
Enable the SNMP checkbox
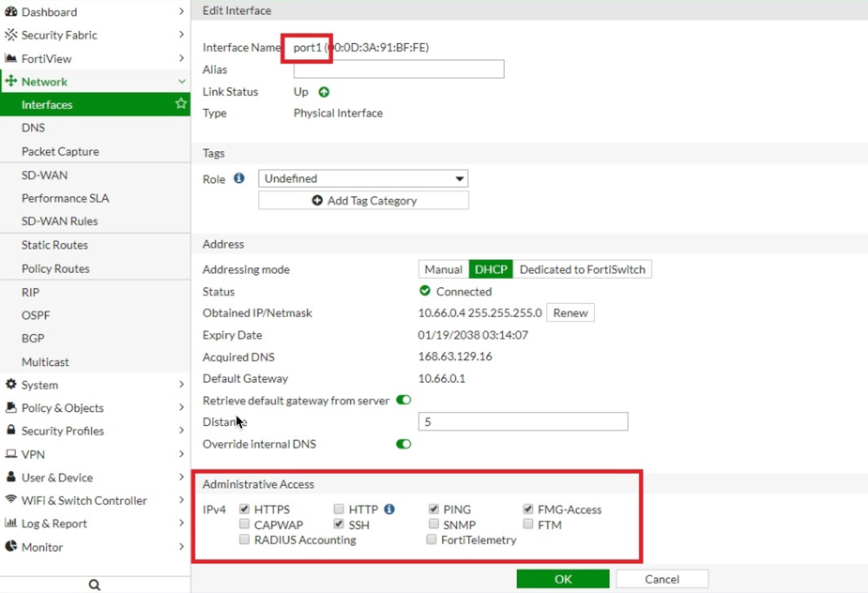[434, 525]
